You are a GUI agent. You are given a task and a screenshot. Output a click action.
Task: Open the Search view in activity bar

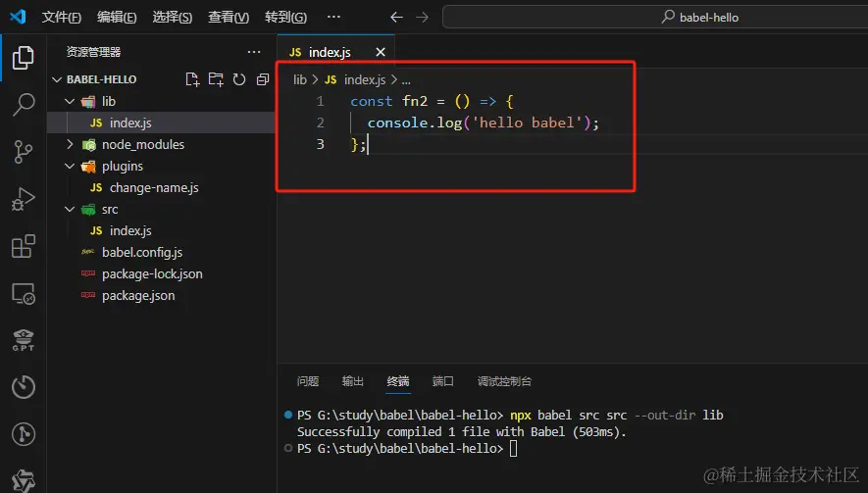[23, 104]
